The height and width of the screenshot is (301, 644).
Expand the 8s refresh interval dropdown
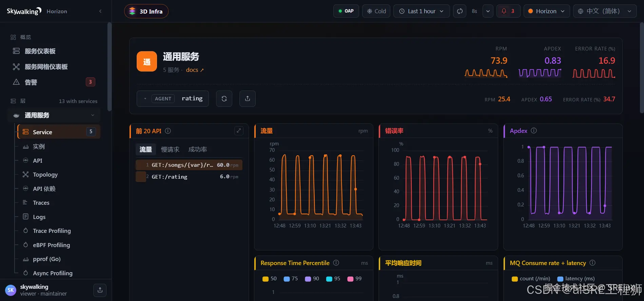[x=488, y=11]
